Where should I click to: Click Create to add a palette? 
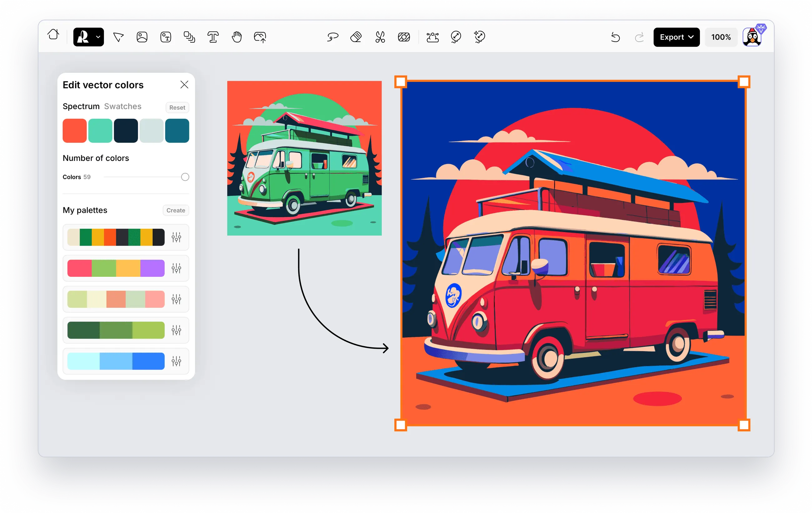[x=176, y=211]
